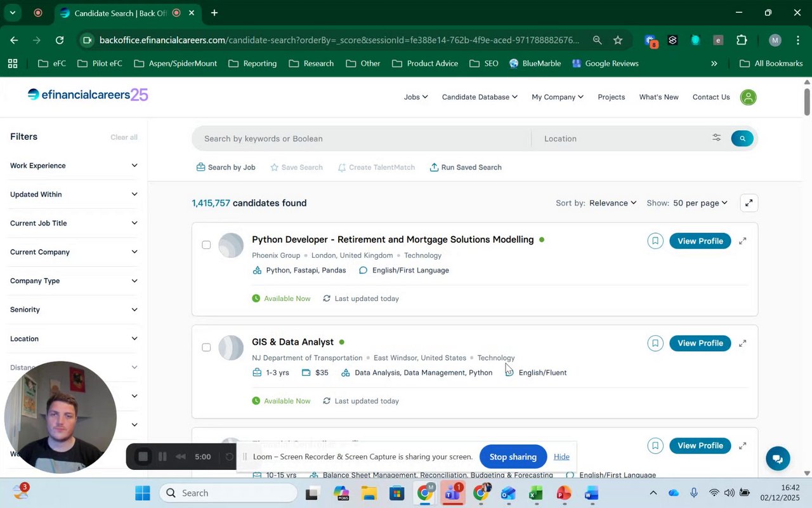
Task: Open the Show 50 per page dropdown
Action: pyautogui.click(x=700, y=203)
